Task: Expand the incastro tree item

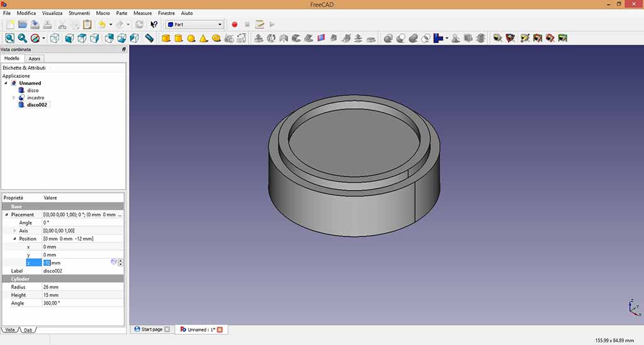Action: (14, 97)
